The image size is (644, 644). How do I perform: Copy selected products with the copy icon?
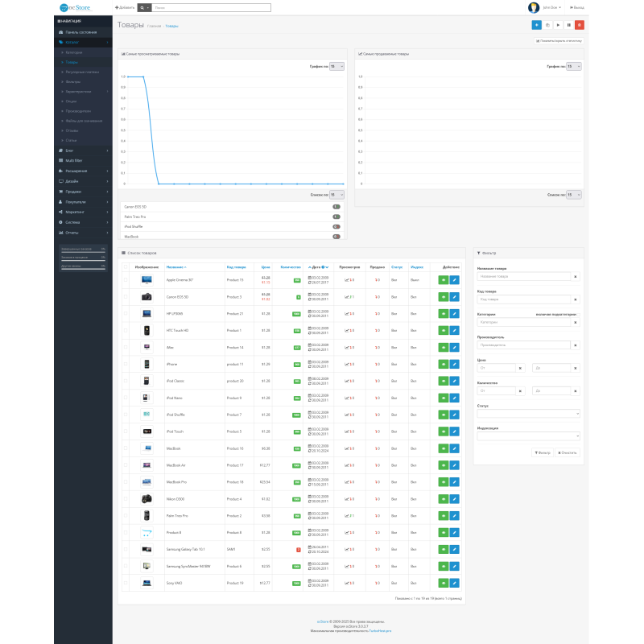coord(547,25)
